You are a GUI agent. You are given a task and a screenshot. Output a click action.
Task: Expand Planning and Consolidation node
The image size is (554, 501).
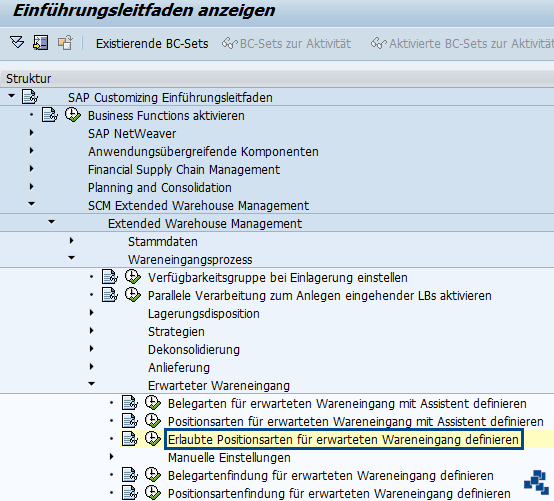[31, 187]
